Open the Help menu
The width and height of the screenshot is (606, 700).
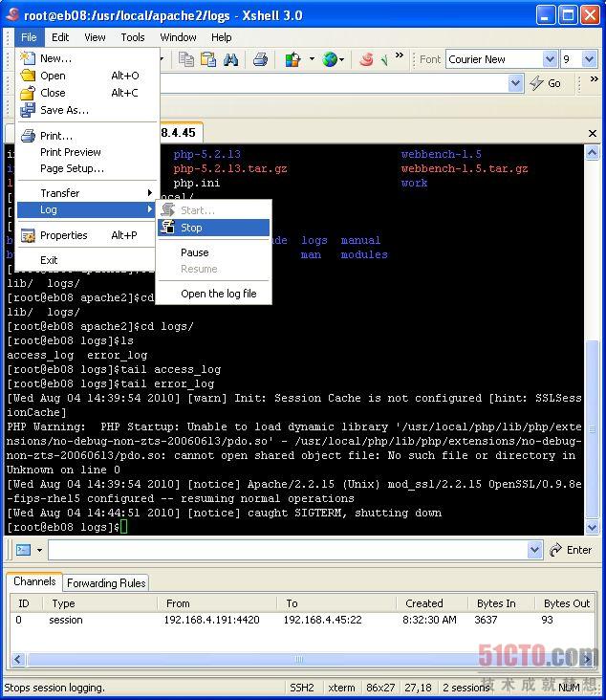click(222, 37)
